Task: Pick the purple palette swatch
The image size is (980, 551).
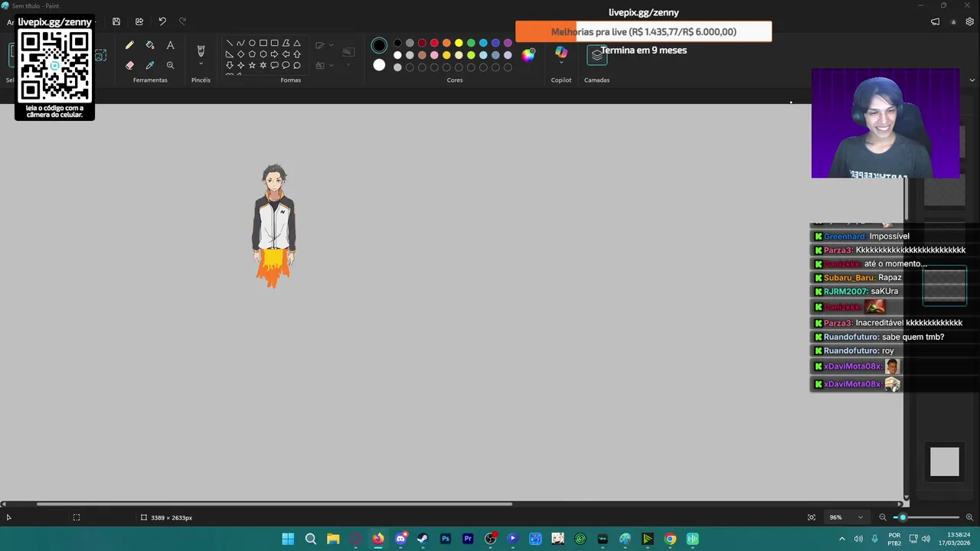Action: (508, 43)
